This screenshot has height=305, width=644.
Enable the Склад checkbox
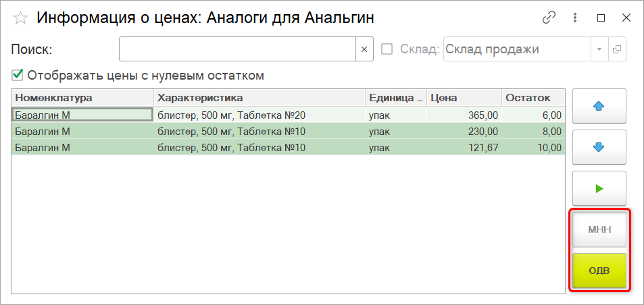387,49
